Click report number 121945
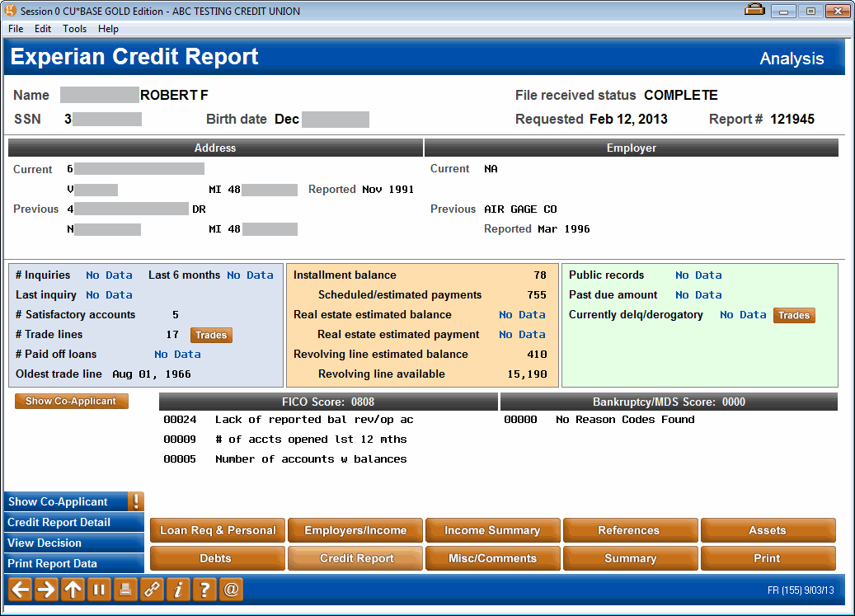The width and height of the screenshot is (855, 616). click(792, 119)
